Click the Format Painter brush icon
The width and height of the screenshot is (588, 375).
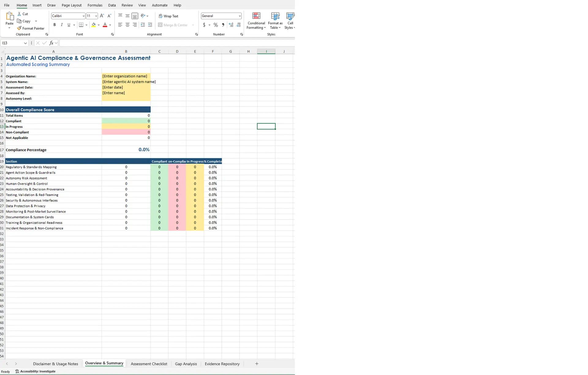coord(19,28)
